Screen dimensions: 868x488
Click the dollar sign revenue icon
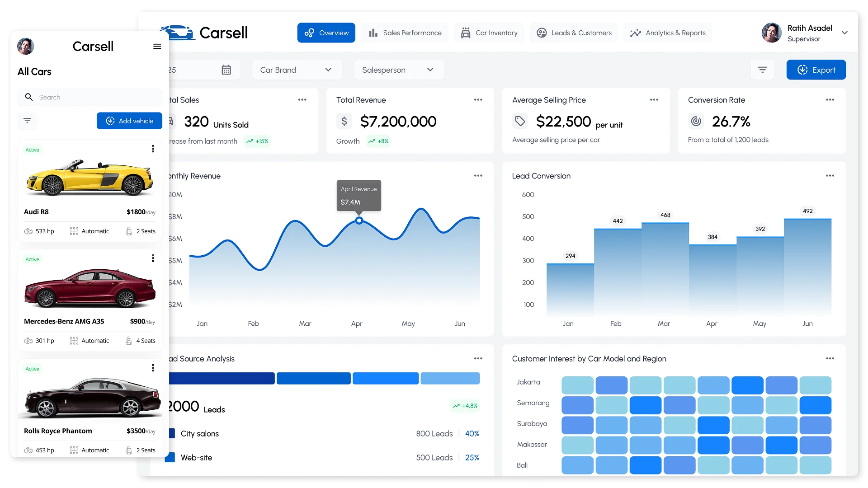point(344,121)
